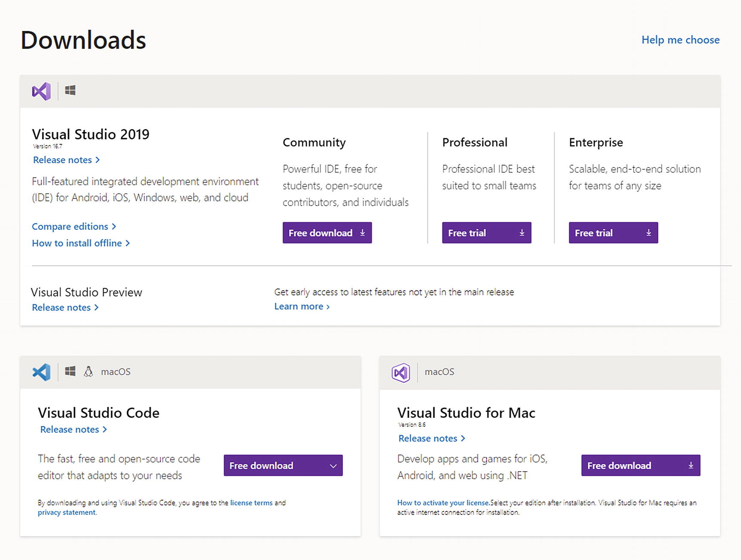The image size is (741, 560).
Task: Start Professional edition Free trial
Action: pos(487,233)
